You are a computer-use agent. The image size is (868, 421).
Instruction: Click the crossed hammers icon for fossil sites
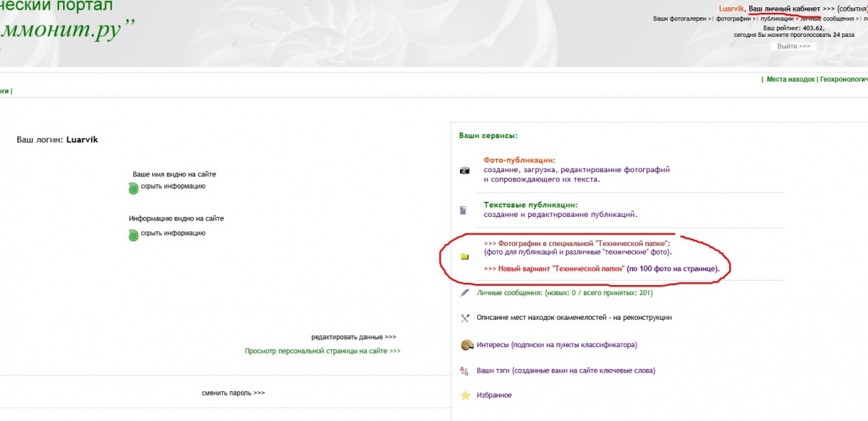[465, 318]
